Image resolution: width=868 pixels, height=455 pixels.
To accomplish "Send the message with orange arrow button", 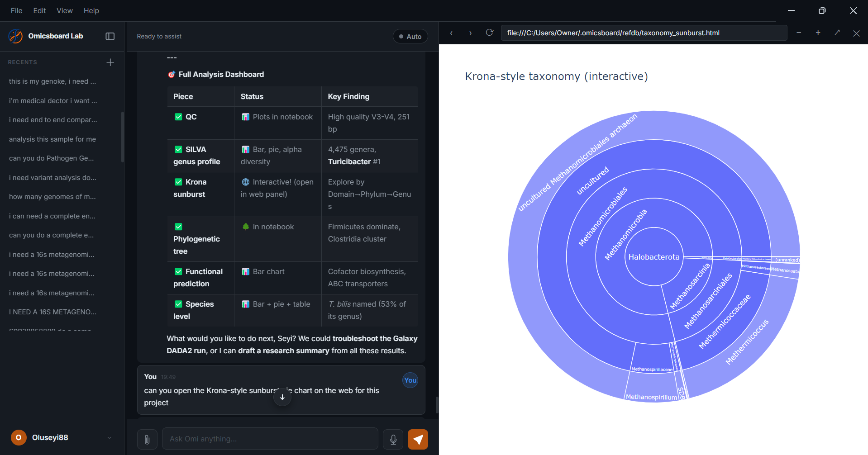I will click(418, 439).
